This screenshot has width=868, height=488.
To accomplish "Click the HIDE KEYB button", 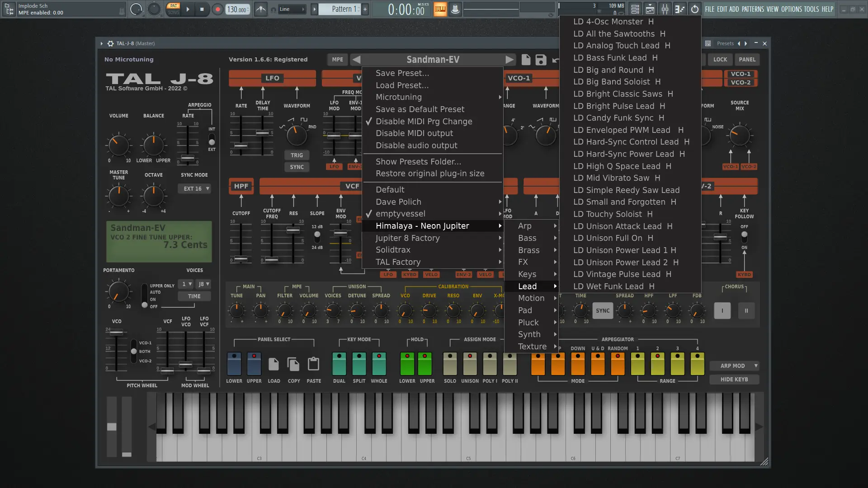I will 734,380.
